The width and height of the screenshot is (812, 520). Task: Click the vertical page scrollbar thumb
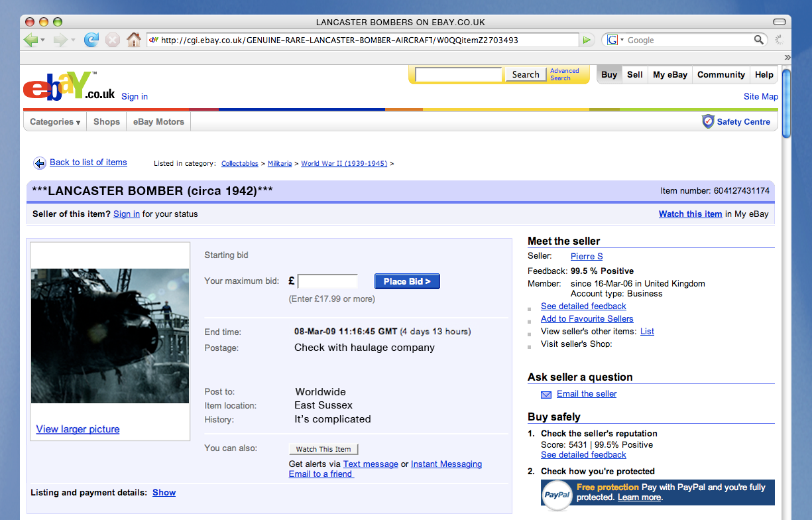coord(787,103)
